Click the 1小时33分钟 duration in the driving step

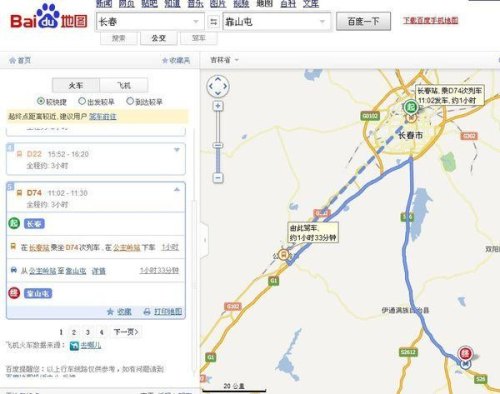point(159,270)
